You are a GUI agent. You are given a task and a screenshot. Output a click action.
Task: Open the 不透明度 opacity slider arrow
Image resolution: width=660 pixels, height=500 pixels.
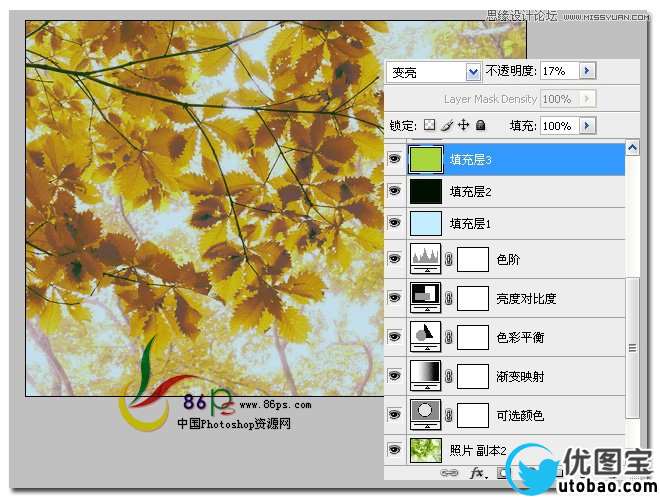587,71
